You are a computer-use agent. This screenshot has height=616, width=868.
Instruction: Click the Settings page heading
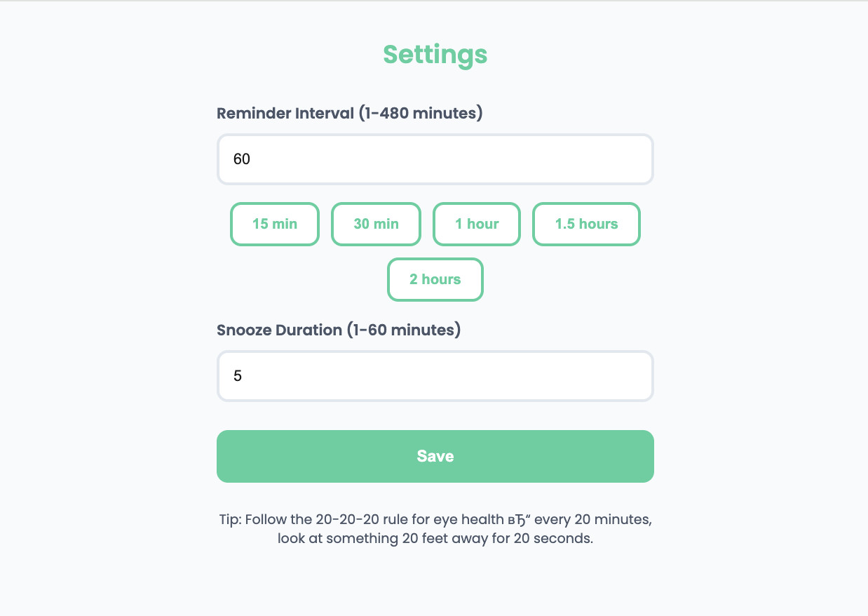(x=435, y=55)
